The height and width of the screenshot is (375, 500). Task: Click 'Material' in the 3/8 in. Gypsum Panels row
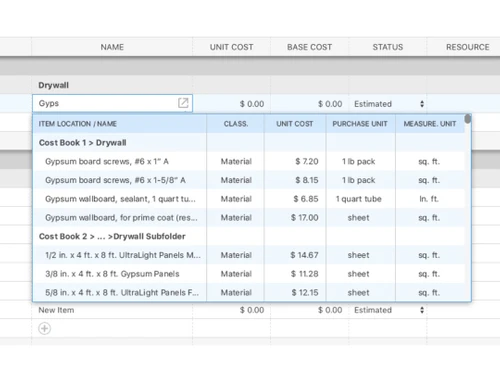click(236, 274)
